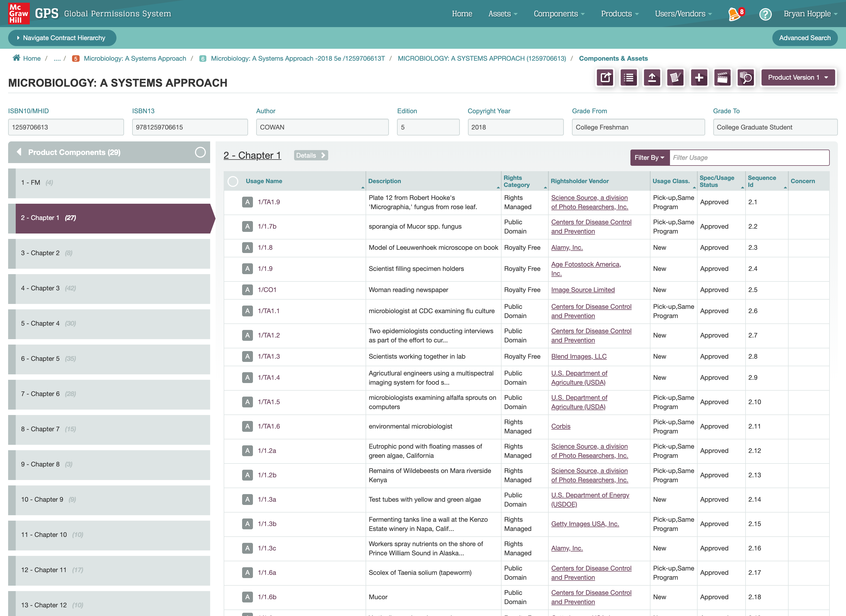Screen dimensions: 846x616
Task: Click the help question mark icon
Action: 765,14
